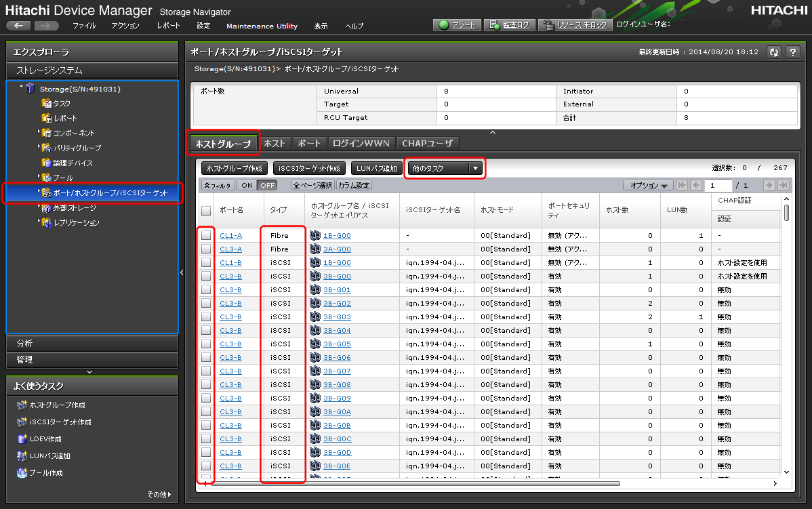Click the ホストグループ作成 icon in common tasks
Viewport: 812px width, 509px height.
(22, 405)
